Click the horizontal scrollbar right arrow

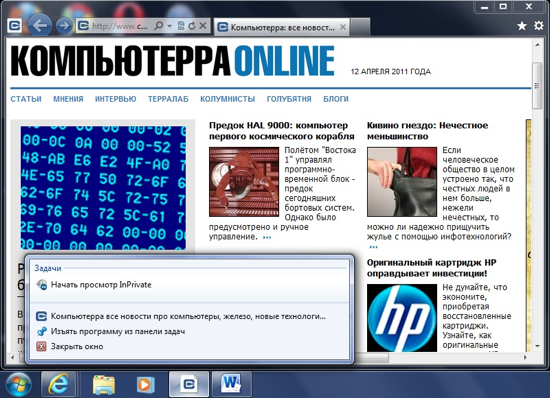[525, 358]
